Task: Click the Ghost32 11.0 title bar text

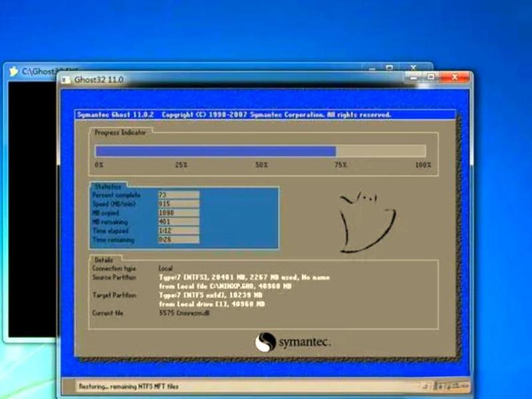Action: [98, 80]
